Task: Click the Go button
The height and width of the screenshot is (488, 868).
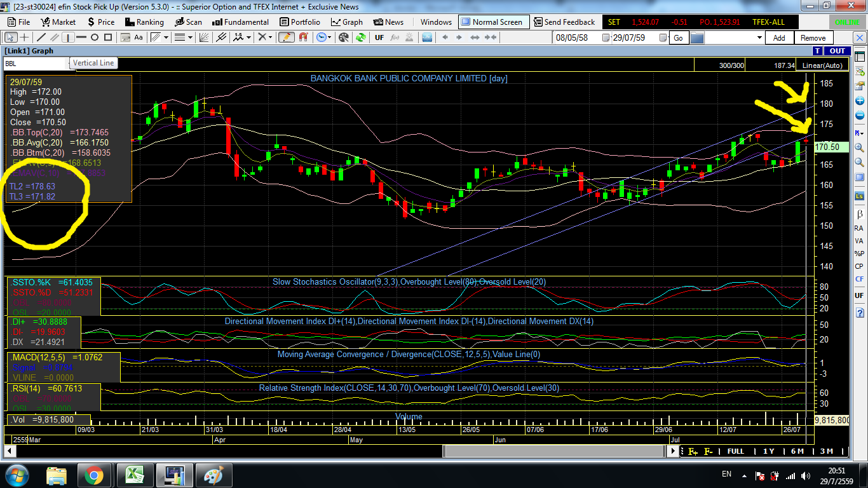Action: pos(678,37)
